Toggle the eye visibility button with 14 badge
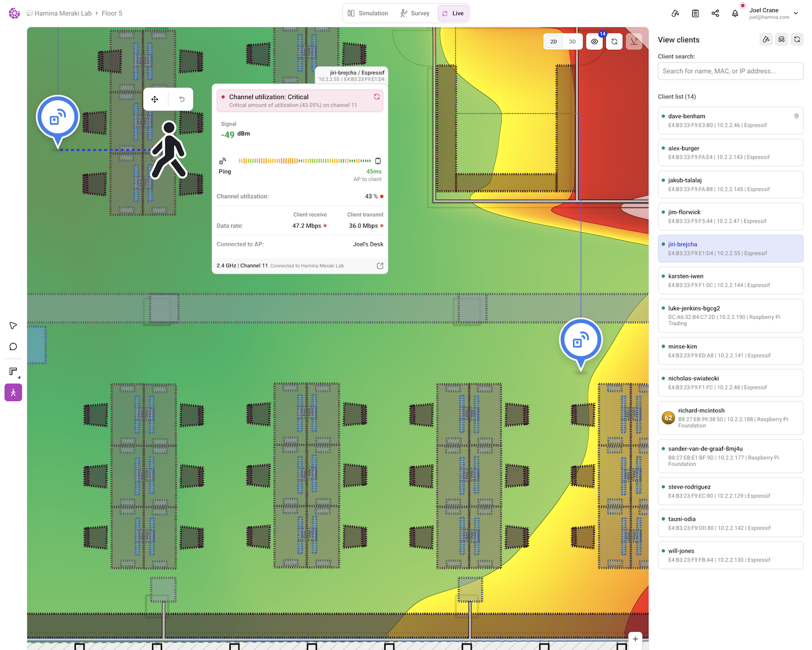Viewport: 812px width, 650px height. (x=594, y=42)
